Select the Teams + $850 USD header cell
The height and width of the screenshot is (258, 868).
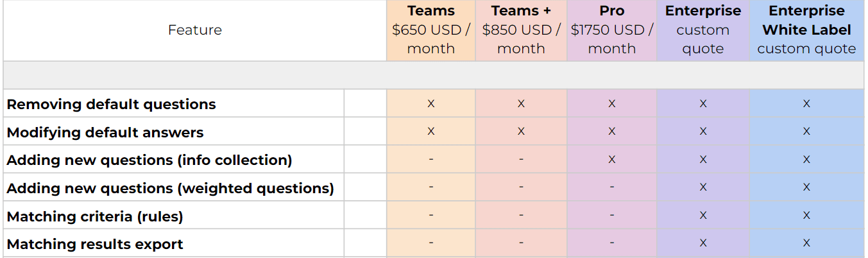tap(521, 30)
